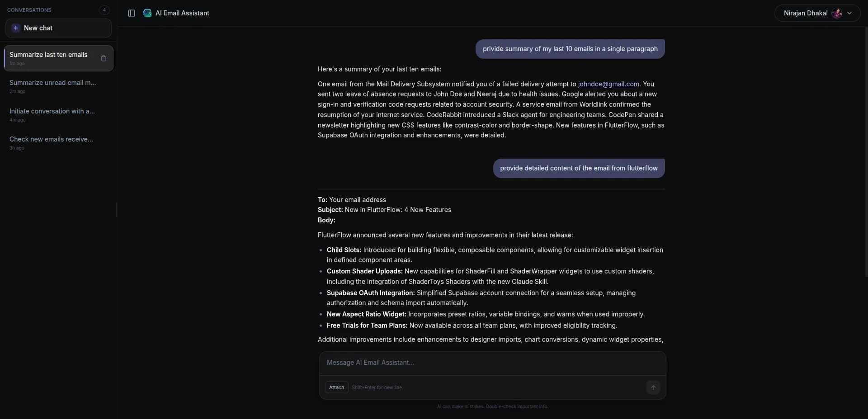Image resolution: width=868 pixels, height=419 pixels.
Task: Click the AI Email Assistant title
Action: (x=182, y=13)
